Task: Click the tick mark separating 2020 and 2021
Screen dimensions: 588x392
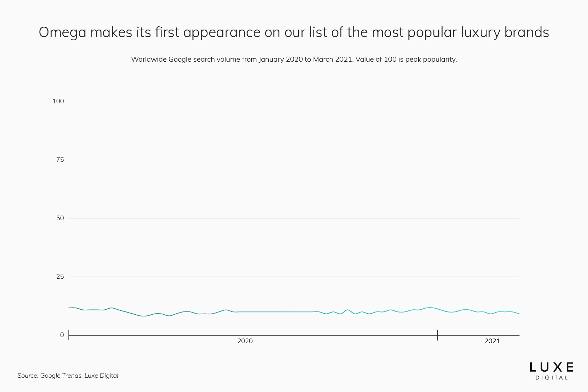Action: click(x=437, y=335)
